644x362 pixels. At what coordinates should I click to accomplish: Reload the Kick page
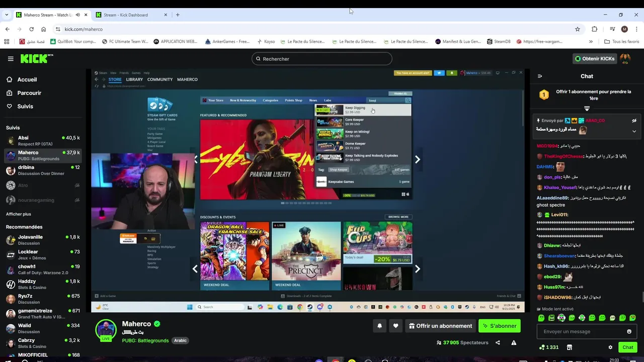(x=31, y=29)
